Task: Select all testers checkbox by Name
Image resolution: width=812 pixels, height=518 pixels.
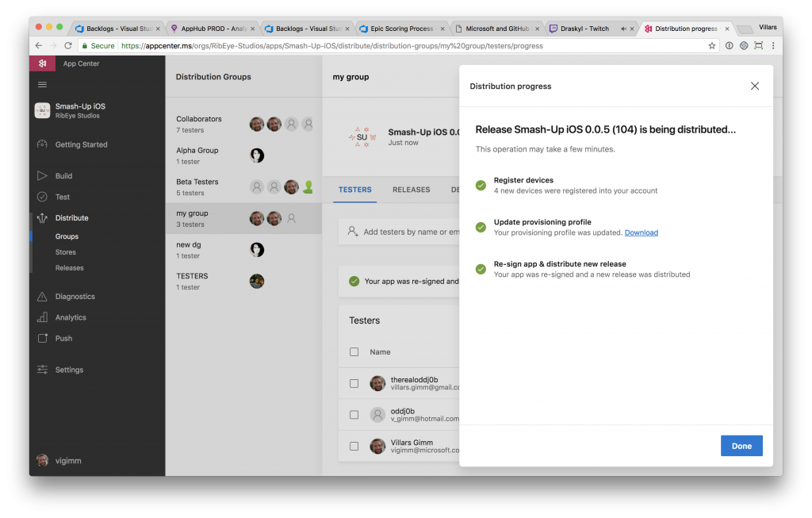Action: pyautogui.click(x=354, y=351)
